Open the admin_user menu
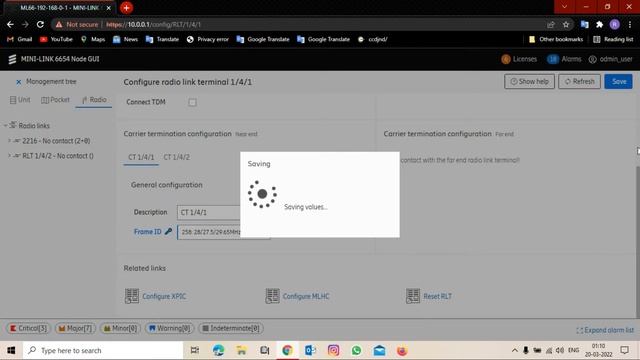Screen dimensions: 640x360 click(611, 59)
